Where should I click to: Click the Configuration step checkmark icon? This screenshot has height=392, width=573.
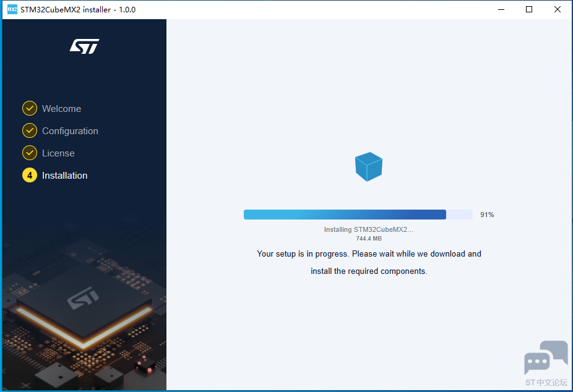click(x=30, y=130)
